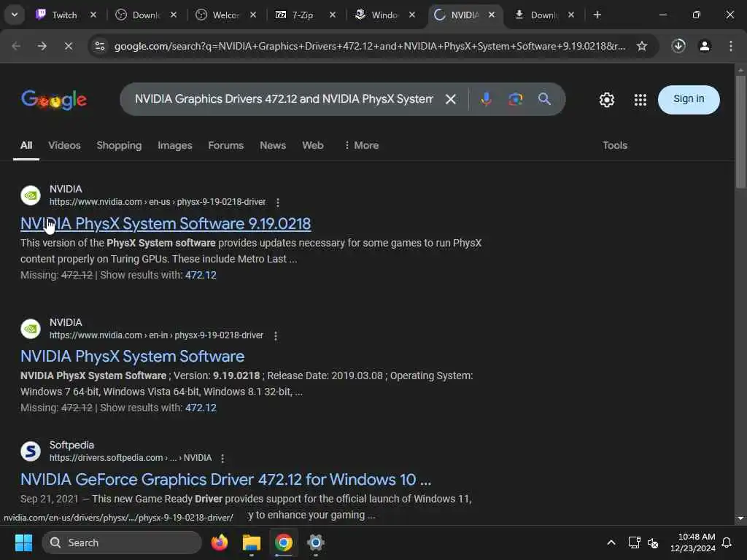Image resolution: width=747 pixels, height=560 pixels.
Task: Show results with 472.12 in first result
Action: pos(201,275)
